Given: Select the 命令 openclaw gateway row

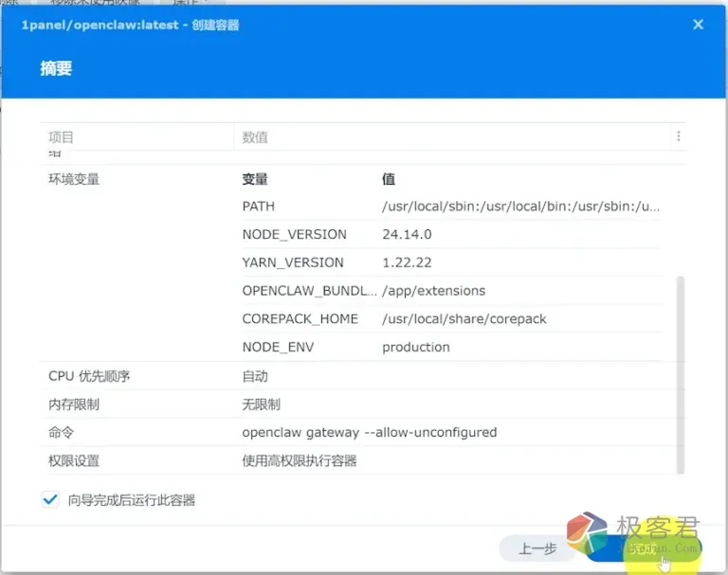Looking at the screenshot, I should tap(369, 433).
